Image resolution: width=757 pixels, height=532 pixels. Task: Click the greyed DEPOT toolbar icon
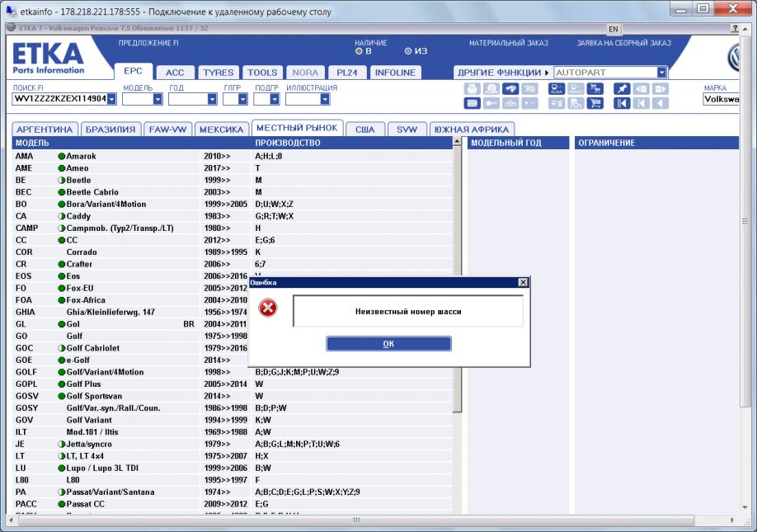576,89
